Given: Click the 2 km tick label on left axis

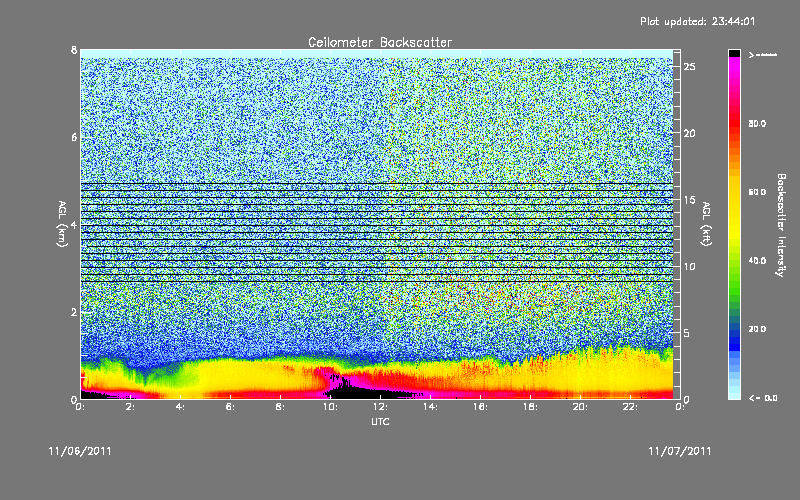Looking at the screenshot, I should coord(74,312).
